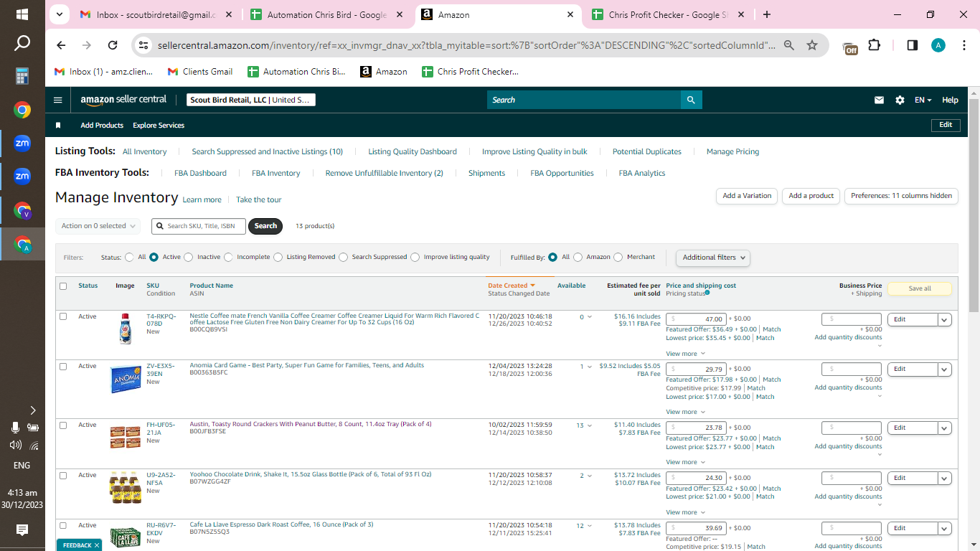Open the Windows notification center icon

click(22, 530)
